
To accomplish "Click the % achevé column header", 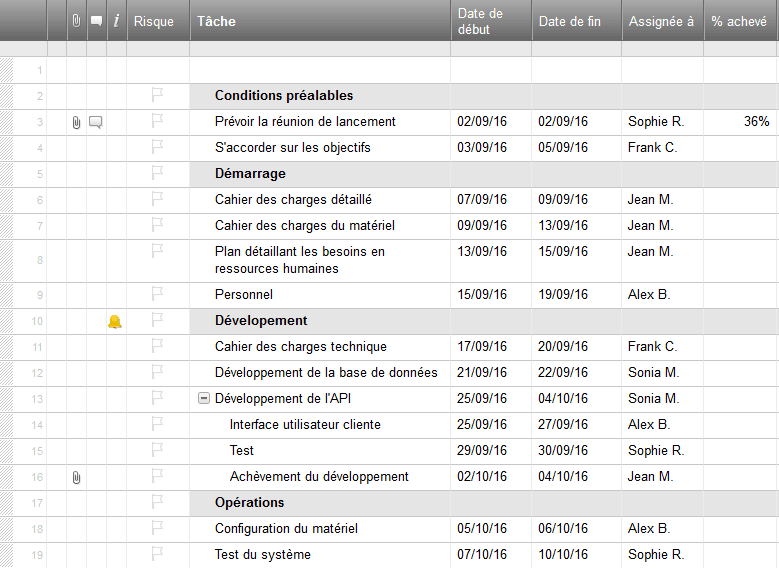I will tap(741, 21).
